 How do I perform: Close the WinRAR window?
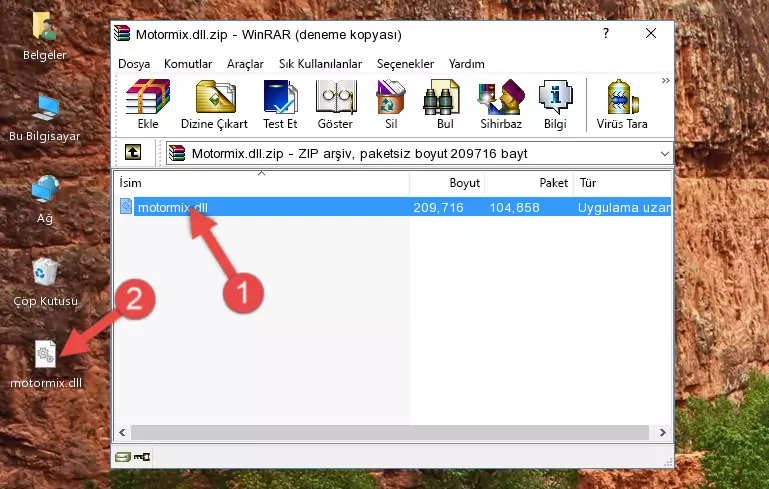pos(651,33)
